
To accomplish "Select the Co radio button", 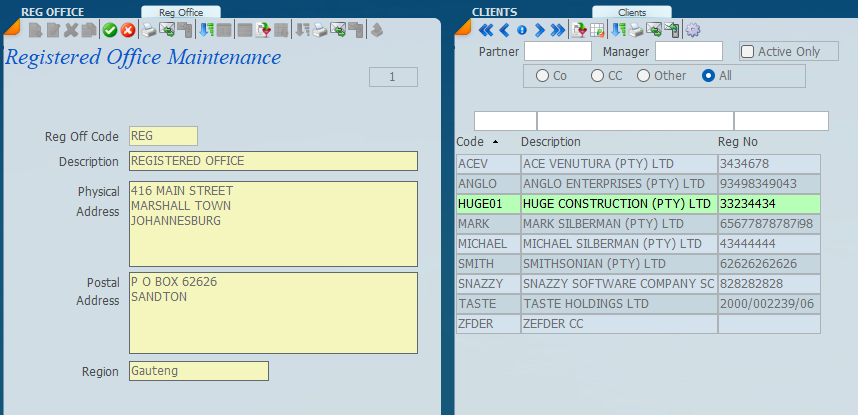I will coord(543,75).
